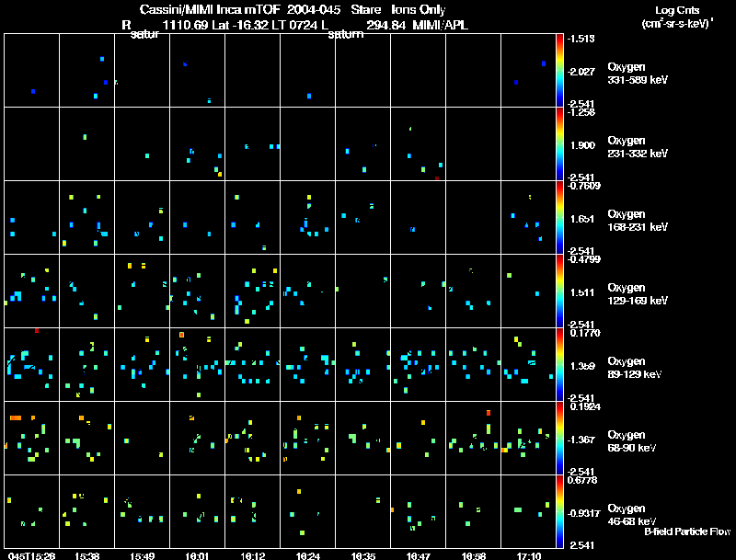The width and height of the screenshot is (736, 560).
Task: Open the Oxygen 168-231 keV panel at 16:24
Action: (x=308, y=218)
